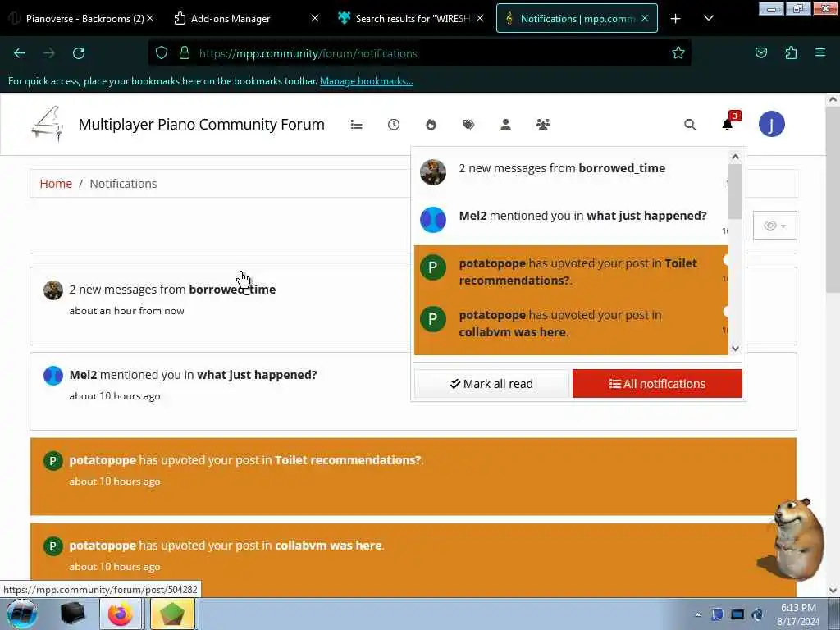Click the Multiplayer Piano Community Forum title
840x630 pixels.
[202, 125]
